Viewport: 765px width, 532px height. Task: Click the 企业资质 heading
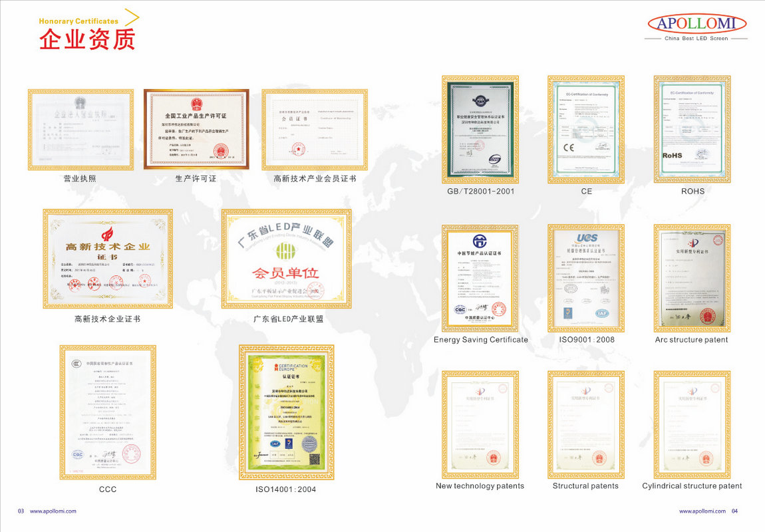point(87,39)
